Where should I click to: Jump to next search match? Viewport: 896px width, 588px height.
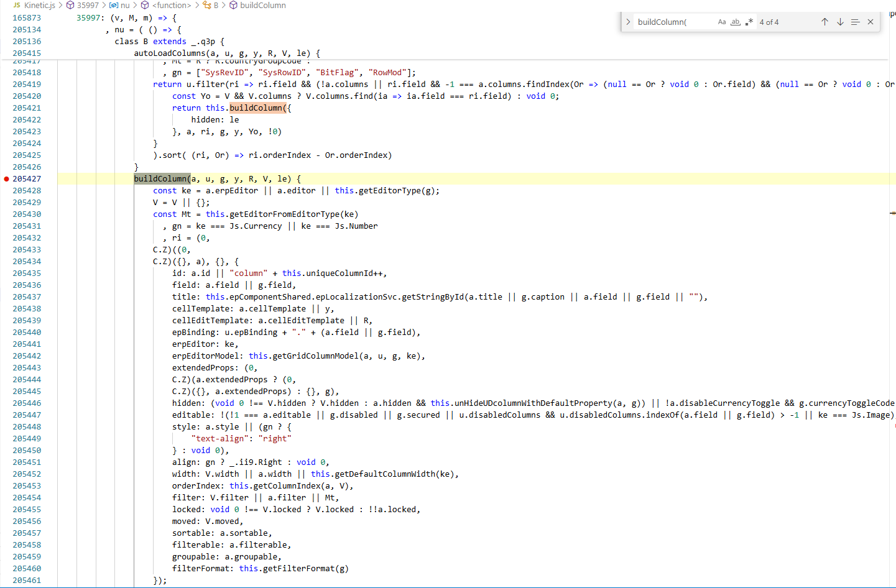click(840, 22)
